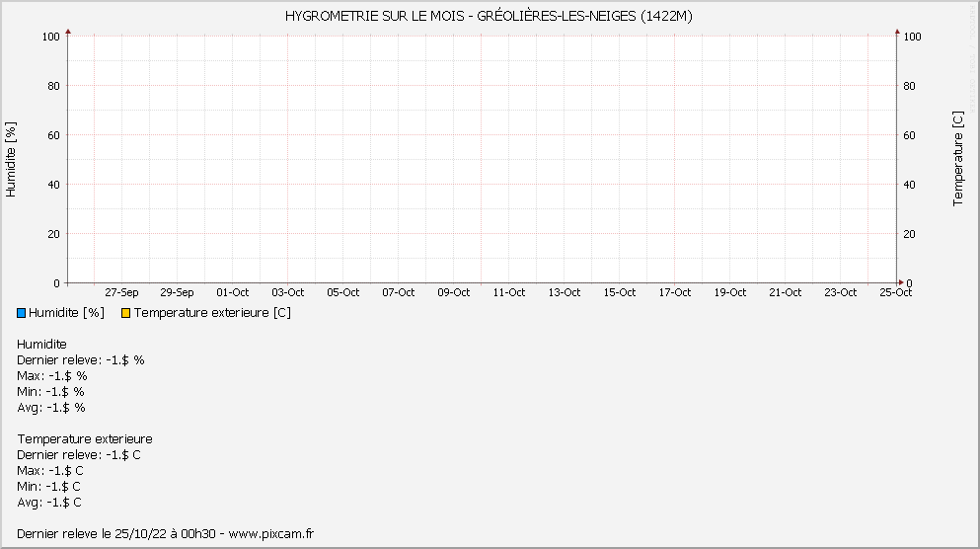
Task: Click the 'Avg: -1.$ C' temperature statistic
Action: 49,502
